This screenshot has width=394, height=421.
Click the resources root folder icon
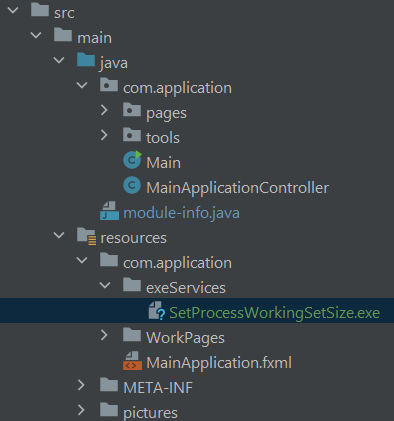(x=87, y=236)
